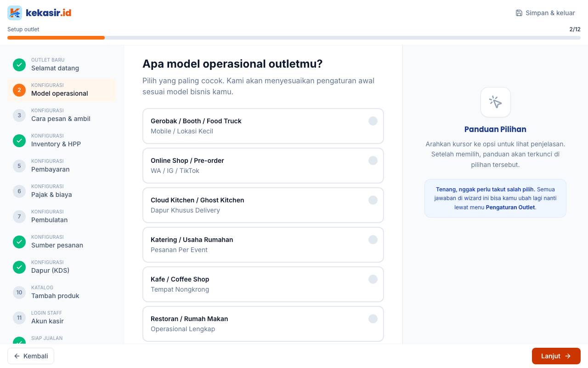Click the WA / IG / TikTok subtitle
Screen dimensions: 588x368
(x=175, y=171)
